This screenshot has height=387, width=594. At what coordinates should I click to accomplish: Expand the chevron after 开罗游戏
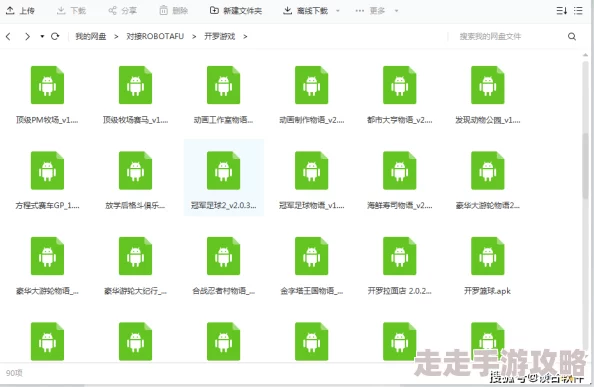coord(245,36)
